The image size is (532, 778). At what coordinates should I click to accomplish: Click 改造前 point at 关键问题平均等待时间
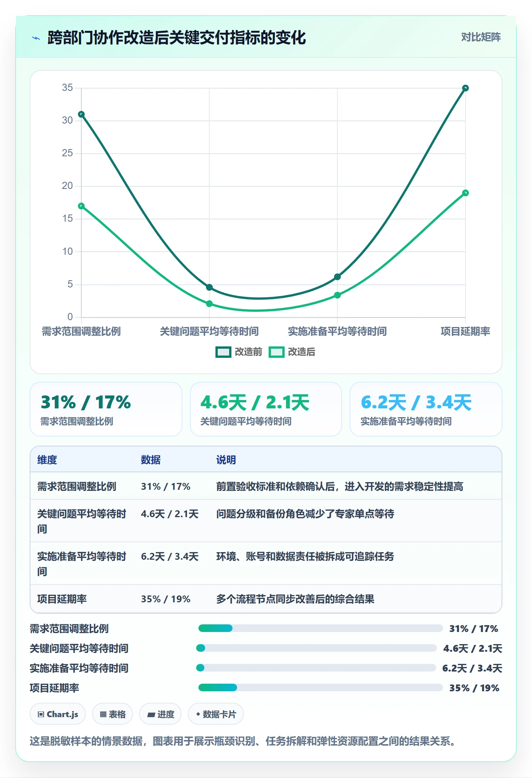click(x=209, y=287)
